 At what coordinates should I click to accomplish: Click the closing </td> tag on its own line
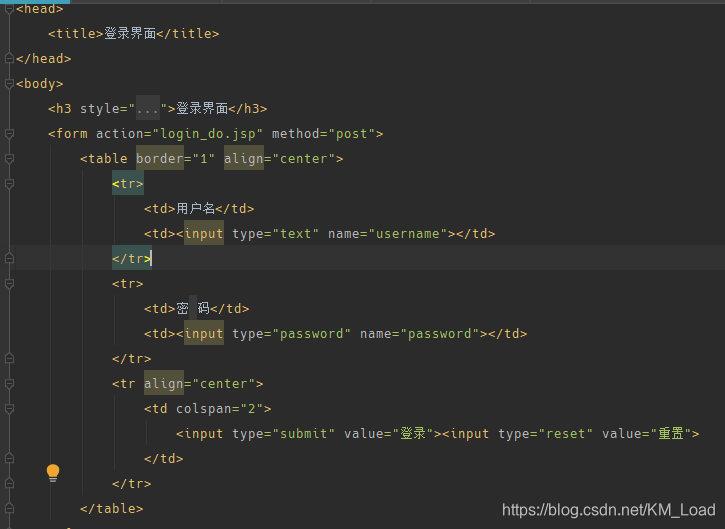coord(164,458)
